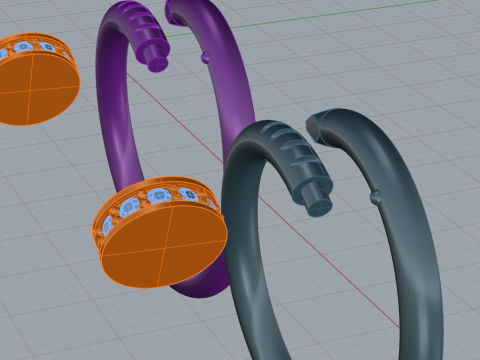Select a blue gemstone on the left orange bezel
This screenshot has width=480, height=360.
pyautogui.click(x=23, y=47)
